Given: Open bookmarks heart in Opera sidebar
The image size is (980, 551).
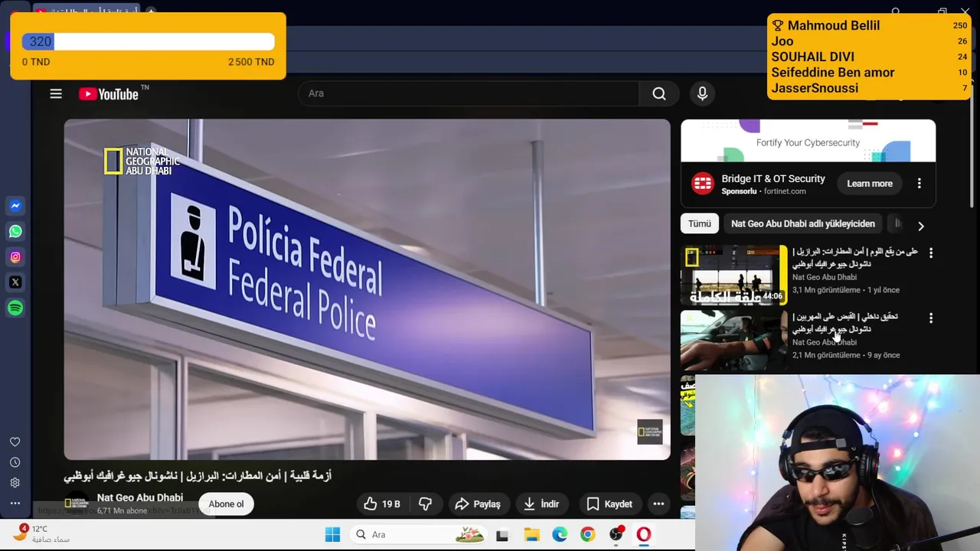Looking at the screenshot, I should pyautogui.click(x=15, y=442).
